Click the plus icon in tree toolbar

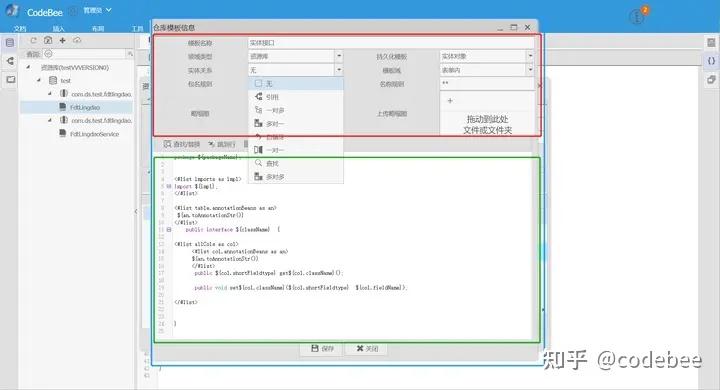(x=62, y=40)
